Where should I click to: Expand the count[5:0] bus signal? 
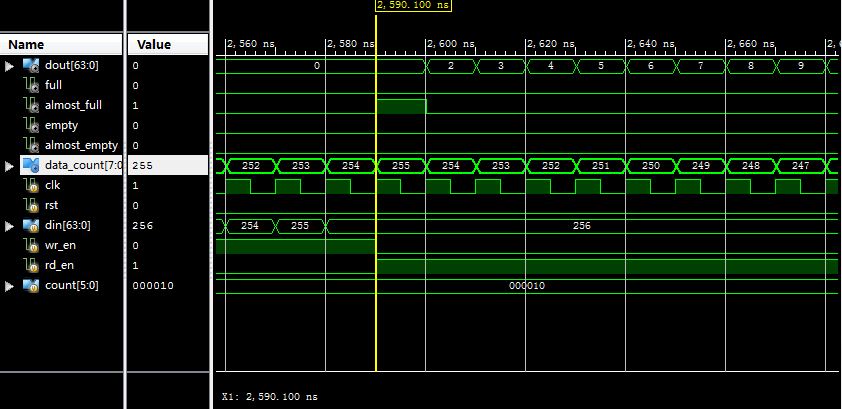tap(9, 286)
